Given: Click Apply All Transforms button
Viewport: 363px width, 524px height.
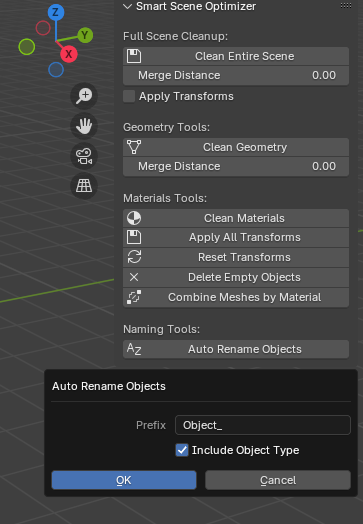Looking at the screenshot, I should (x=236, y=237).
